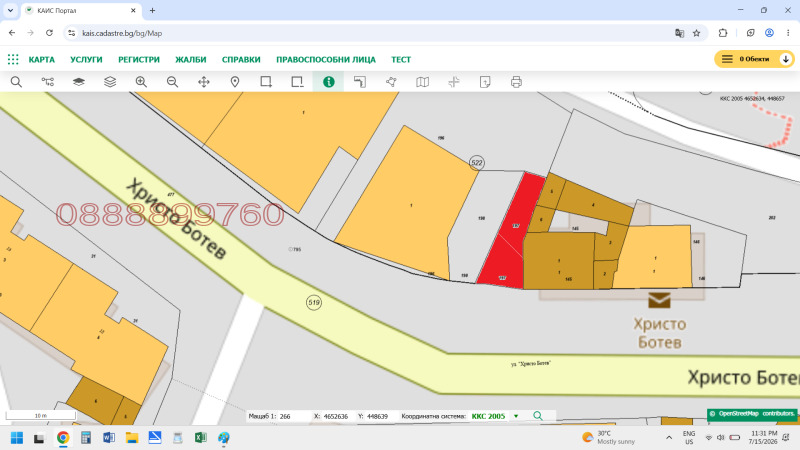Open the УСЛУГИ menu
Viewport: 800px width, 450px height.
[86, 59]
